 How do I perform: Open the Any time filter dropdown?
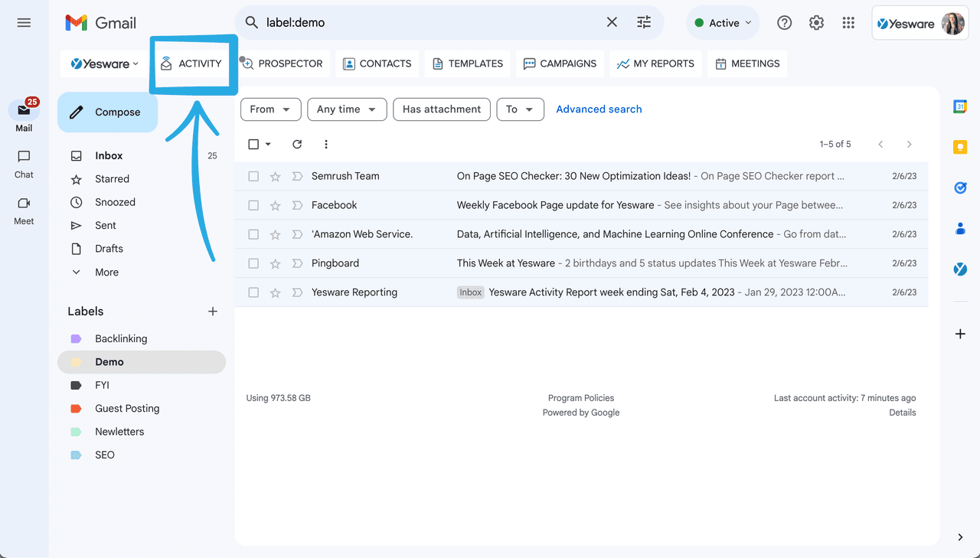click(347, 109)
